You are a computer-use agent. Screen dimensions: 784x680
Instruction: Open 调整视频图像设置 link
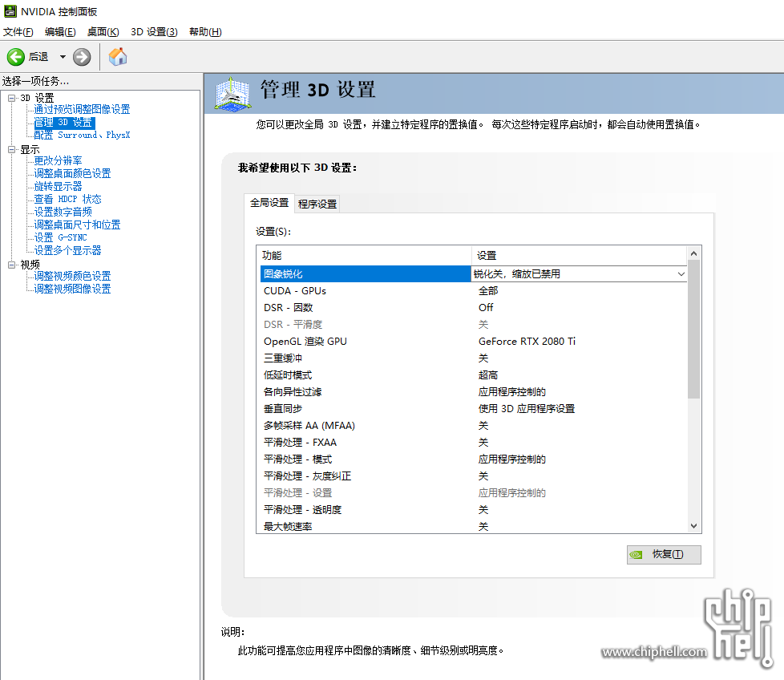coord(72,289)
